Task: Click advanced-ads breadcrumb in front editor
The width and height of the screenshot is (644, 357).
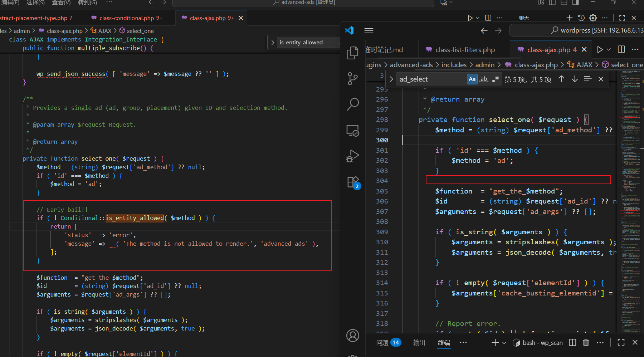Action: point(411,65)
